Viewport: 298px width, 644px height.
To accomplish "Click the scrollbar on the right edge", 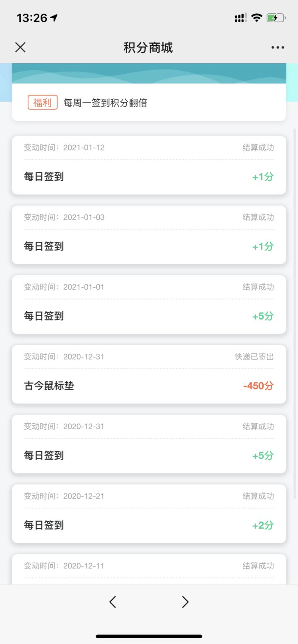I will coord(295,314).
